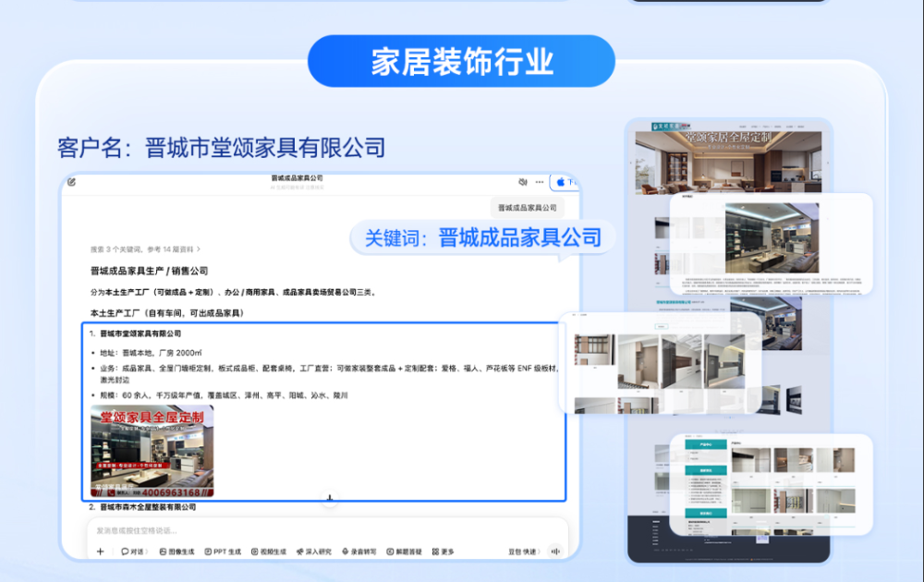This screenshot has width=924, height=582.
Task: Select the PPT 生成 tool
Action: coord(223,552)
